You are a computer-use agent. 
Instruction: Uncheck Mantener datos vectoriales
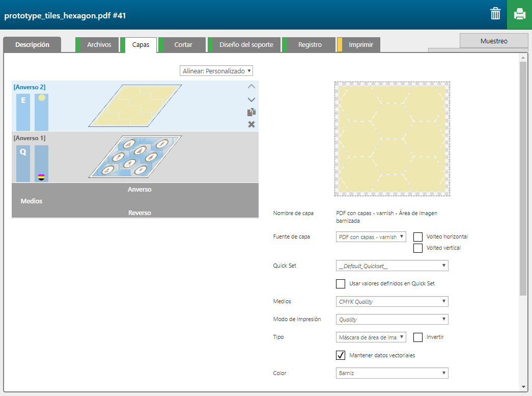pyautogui.click(x=341, y=355)
